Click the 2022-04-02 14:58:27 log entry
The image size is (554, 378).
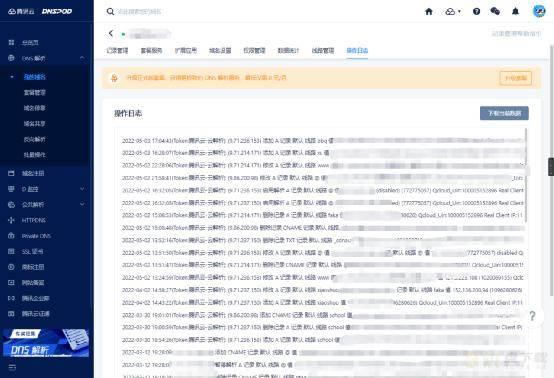pyautogui.click(x=322, y=290)
